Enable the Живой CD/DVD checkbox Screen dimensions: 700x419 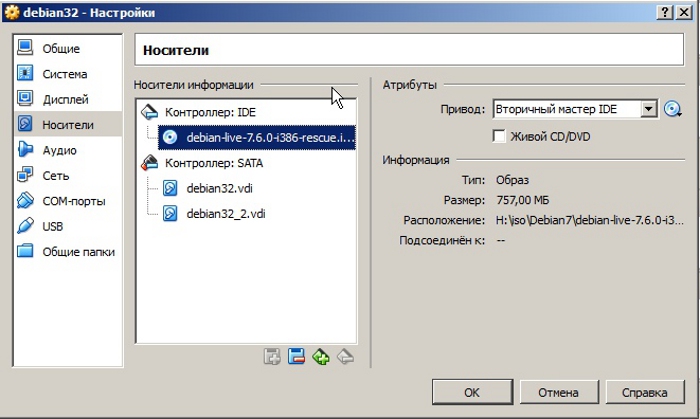500,136
